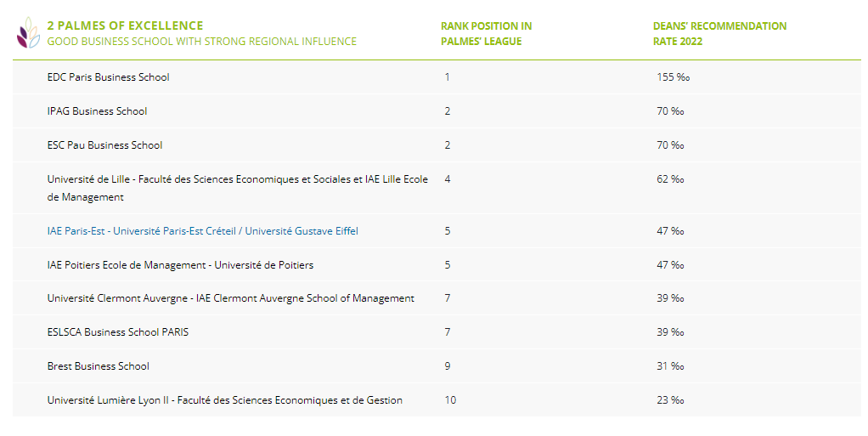Click the 2 Palmes of Excellence heading
Image resolution: width=868 pixels, height=436 pixels.
pyautogui.click(x=125, y=26)
